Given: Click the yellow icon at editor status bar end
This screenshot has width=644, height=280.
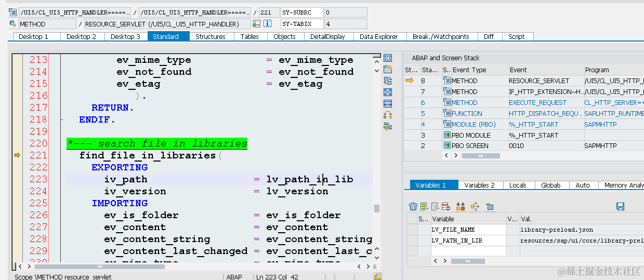Looking at the screenshot, I should click(x=378, y=277).
